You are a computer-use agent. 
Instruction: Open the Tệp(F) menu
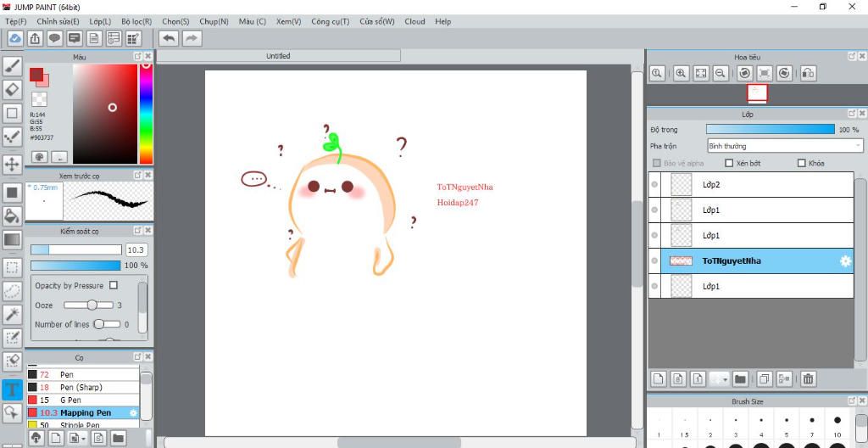16,21
